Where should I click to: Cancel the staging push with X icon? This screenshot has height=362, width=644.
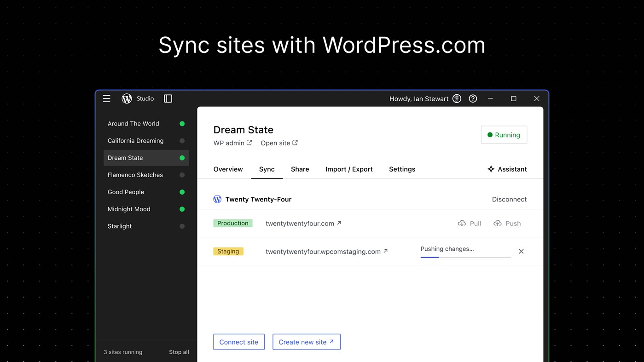[521, 251]
